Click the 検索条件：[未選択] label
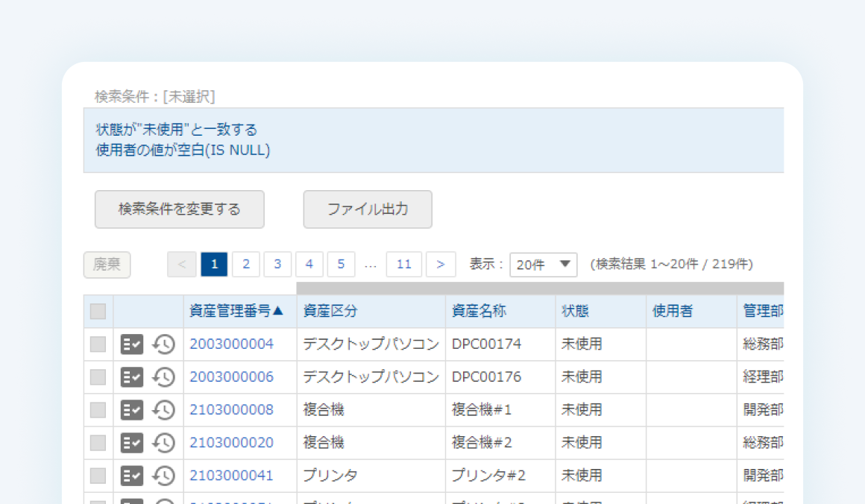 tap(155, 96)
